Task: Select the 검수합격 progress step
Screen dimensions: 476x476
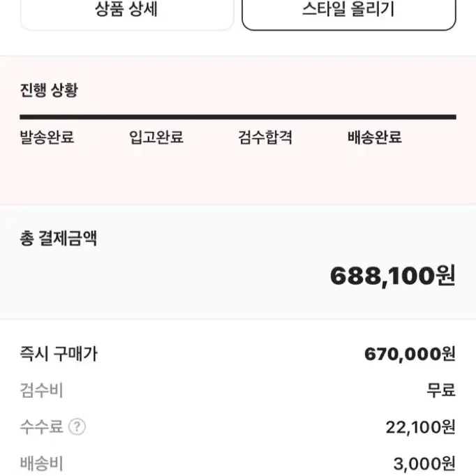Action: tap(265, 137)
